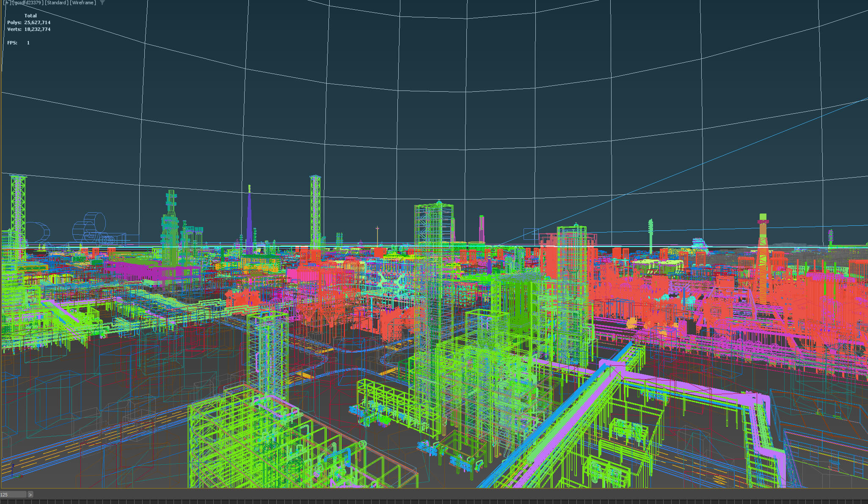Viewport: 868px width, 504px height.
Task: Open the gcsdfd23379 point-of-view viewport menu
Action: pos(28,3)
